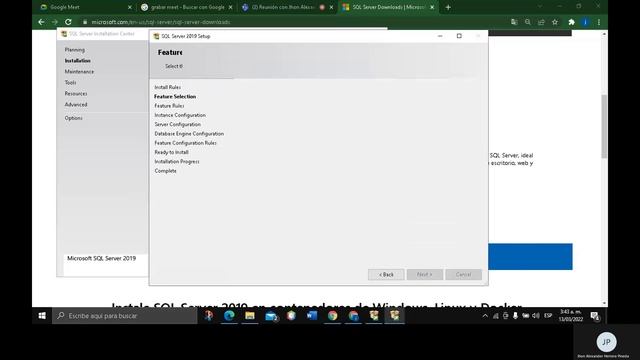Click the microphone tray icon
The height and width of the screenshot is (360, 640).
pyautogui.click(x=516, y=316)
